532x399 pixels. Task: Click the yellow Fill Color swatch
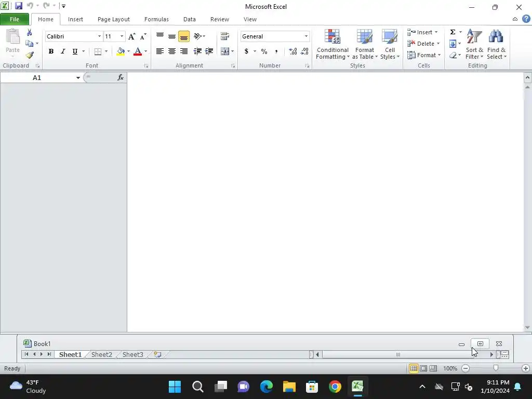121,51
